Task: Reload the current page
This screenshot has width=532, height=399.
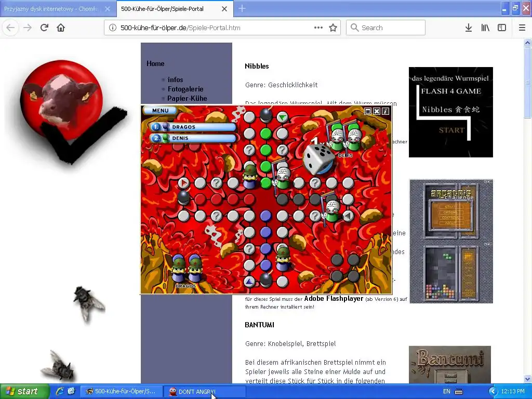Action: pyautogui.click(x=44, y=28)
